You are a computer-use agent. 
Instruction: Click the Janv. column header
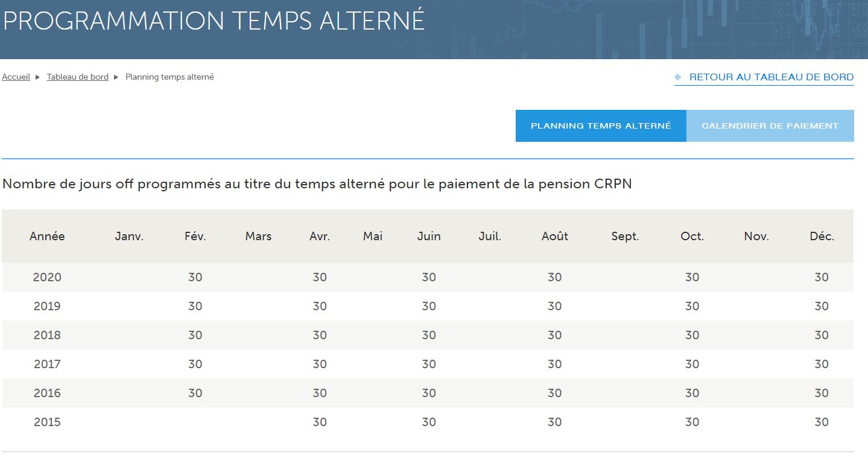click(129, 237)
